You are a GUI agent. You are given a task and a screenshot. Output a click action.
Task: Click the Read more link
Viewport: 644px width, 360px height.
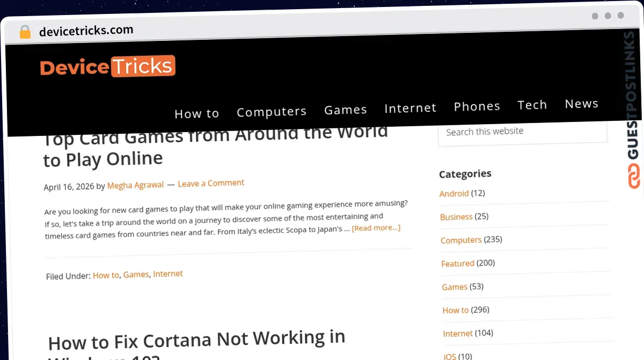coord(376,228)
